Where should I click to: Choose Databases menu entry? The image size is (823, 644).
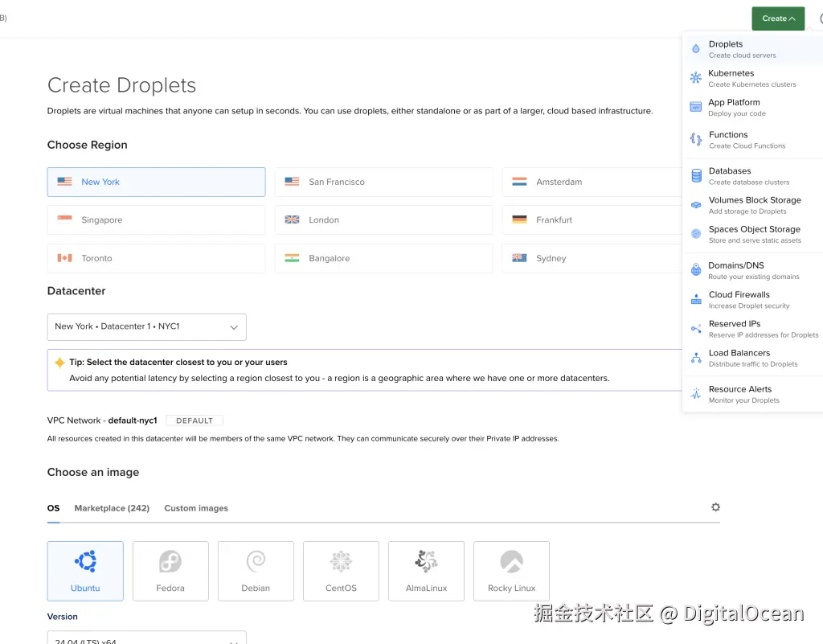753,176
